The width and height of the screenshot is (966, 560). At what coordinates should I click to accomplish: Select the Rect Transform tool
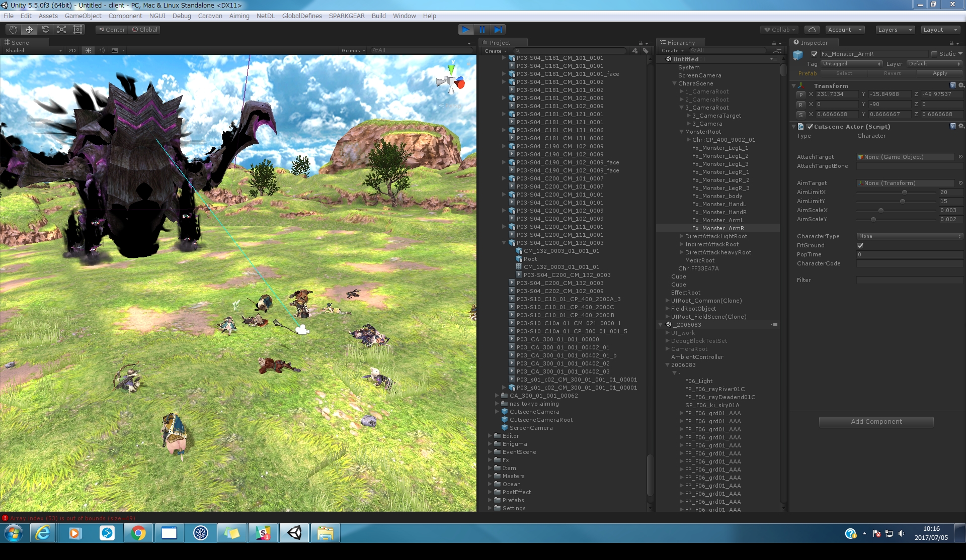pyautogui.click(x=78, y=30)
